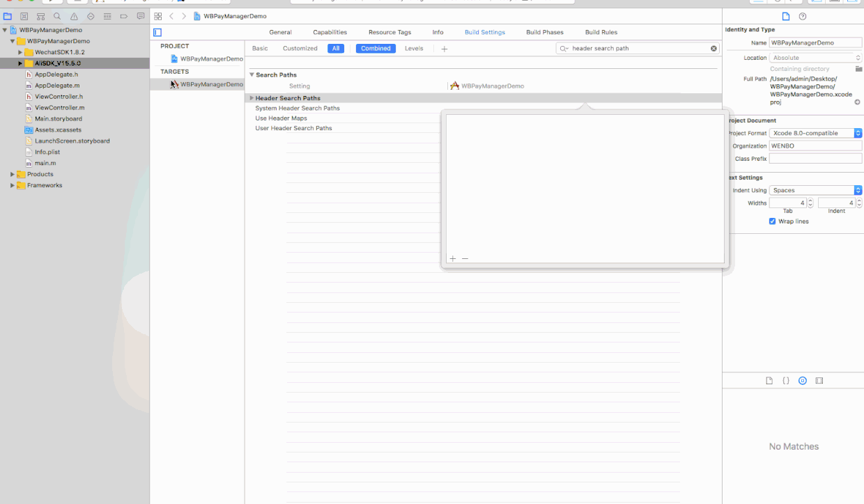Select WBPayManagerDemo under TARGETS
Viewport: 864px width, 504px height.
pyautogui.click(x=207, y=84)
